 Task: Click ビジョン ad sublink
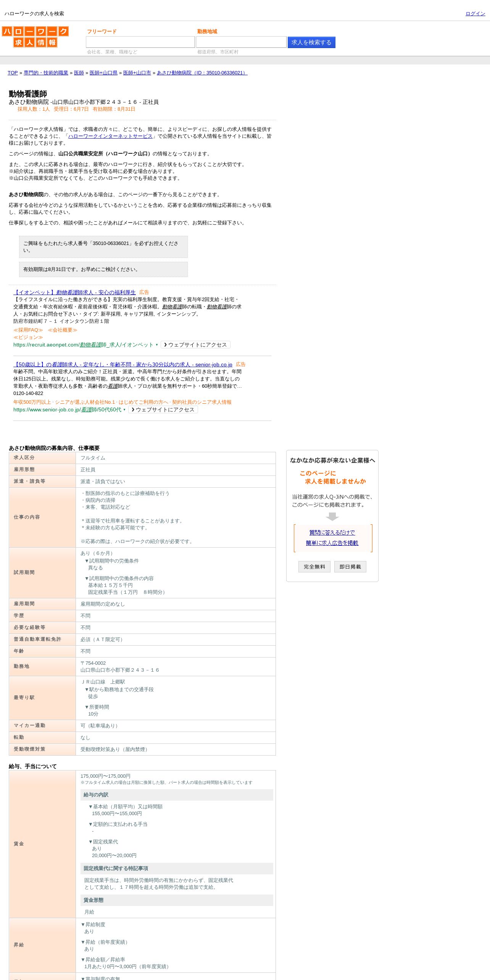click(28, 337)
